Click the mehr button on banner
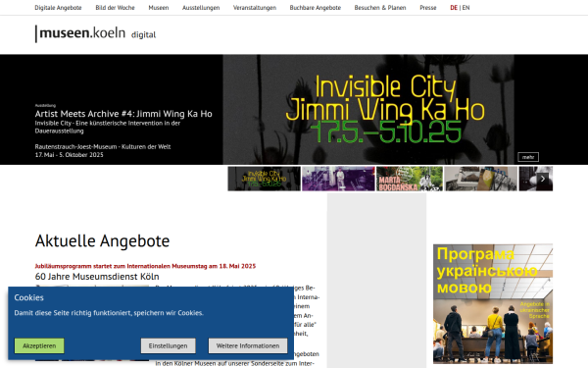The image size is (588, 368). 528,157
